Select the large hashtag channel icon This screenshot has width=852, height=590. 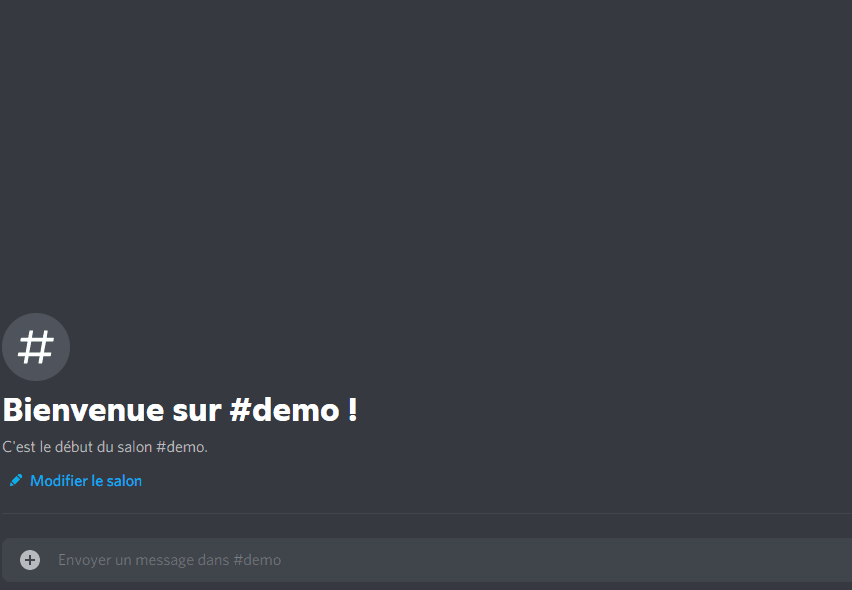pyautogui.click(x=36, y=347)
